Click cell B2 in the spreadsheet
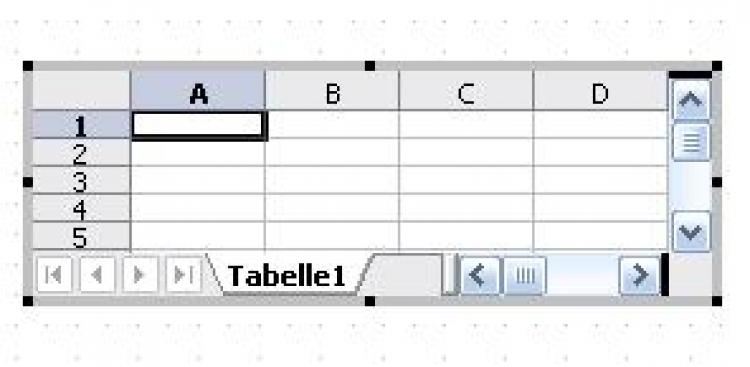This screenshot has height=367, width=750. [332, 152]
